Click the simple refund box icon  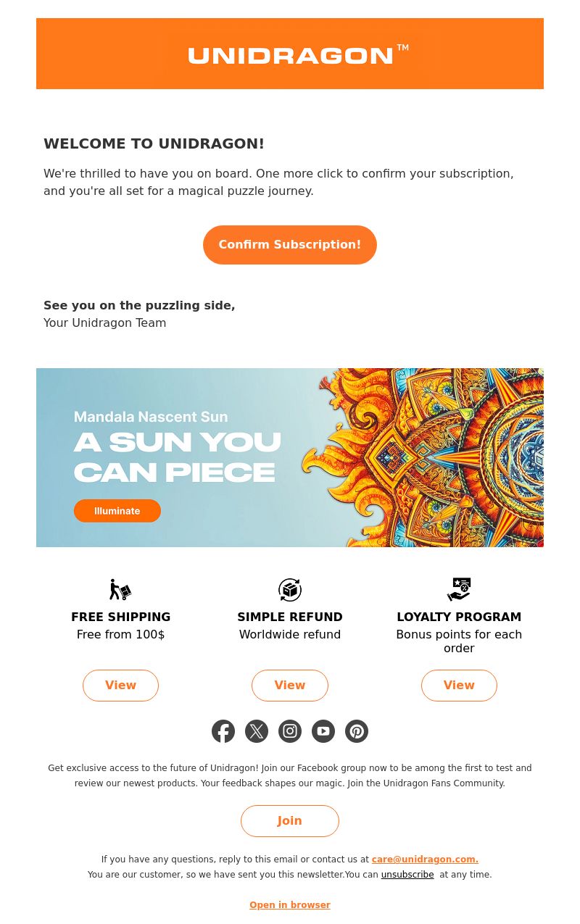click(x=290, y=590)
